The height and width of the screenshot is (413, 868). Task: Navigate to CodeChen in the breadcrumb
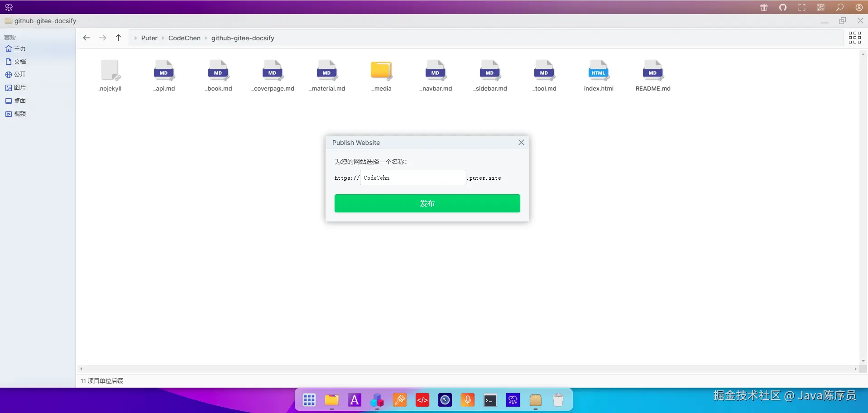(184, 38)
